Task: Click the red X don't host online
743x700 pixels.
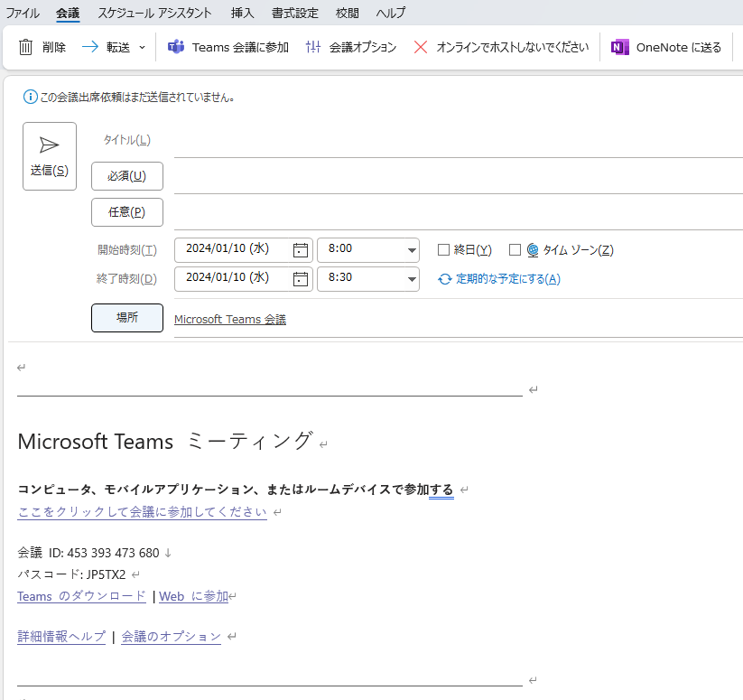Action: coord(421,47)
